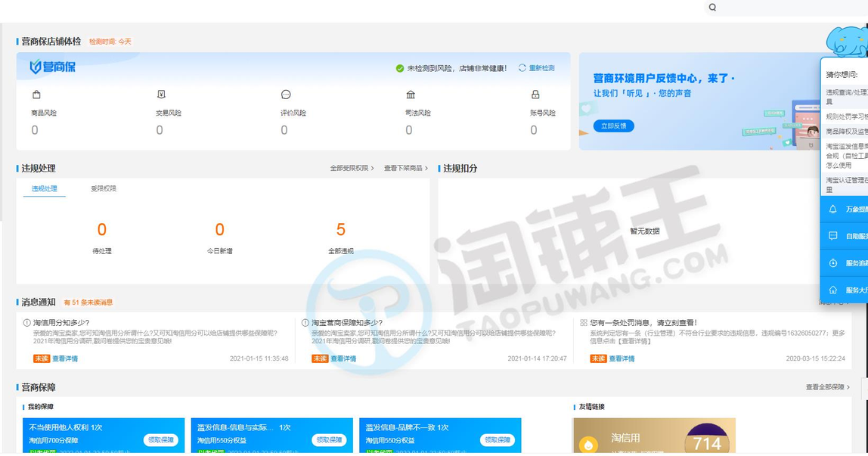
Task: Open 查看详情 for 淘宝营商保障知多少 message
Action: pos(343,358)
